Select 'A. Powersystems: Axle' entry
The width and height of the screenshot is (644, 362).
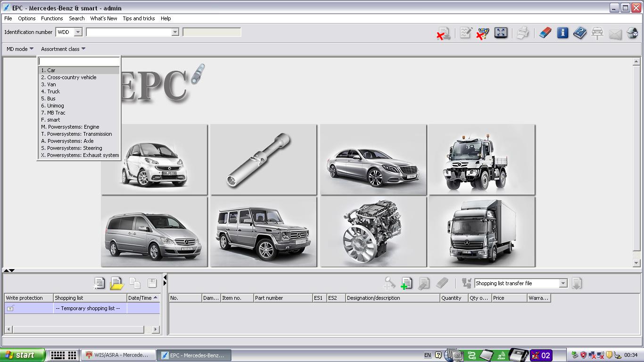point(79,141)
